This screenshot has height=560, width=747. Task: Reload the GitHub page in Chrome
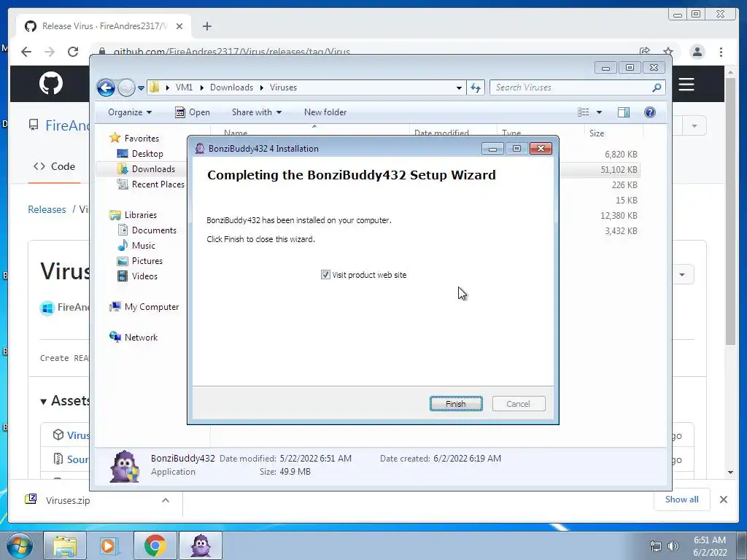[72, 52]
